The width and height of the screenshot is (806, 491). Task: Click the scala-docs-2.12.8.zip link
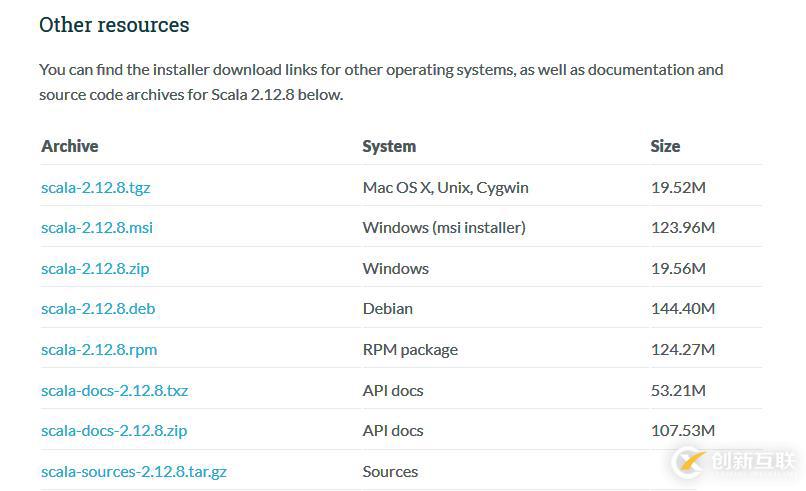pyautogui.click(x=114, y=431)
